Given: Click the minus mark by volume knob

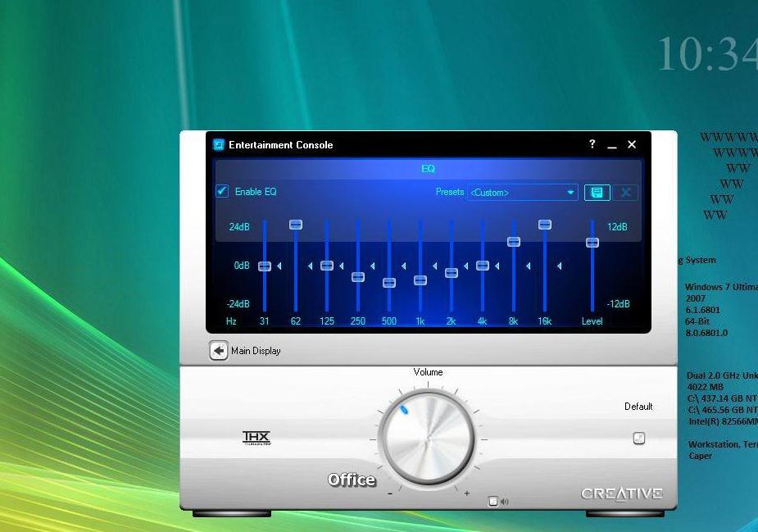Looking at the screenshot, I should 390,493.
